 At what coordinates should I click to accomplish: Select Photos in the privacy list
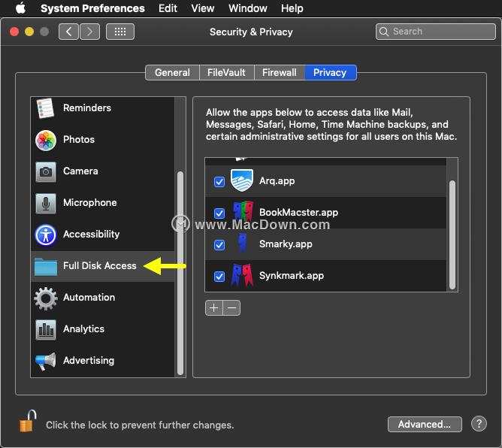79,140
